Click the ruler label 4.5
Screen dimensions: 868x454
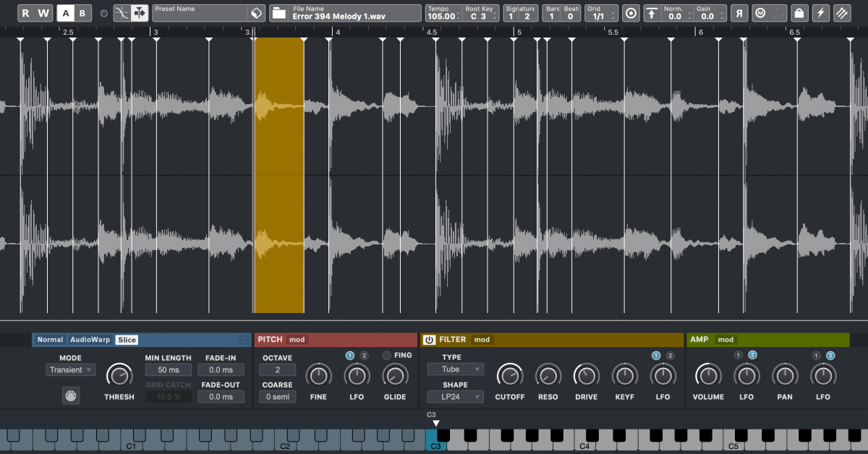(432, 33)
